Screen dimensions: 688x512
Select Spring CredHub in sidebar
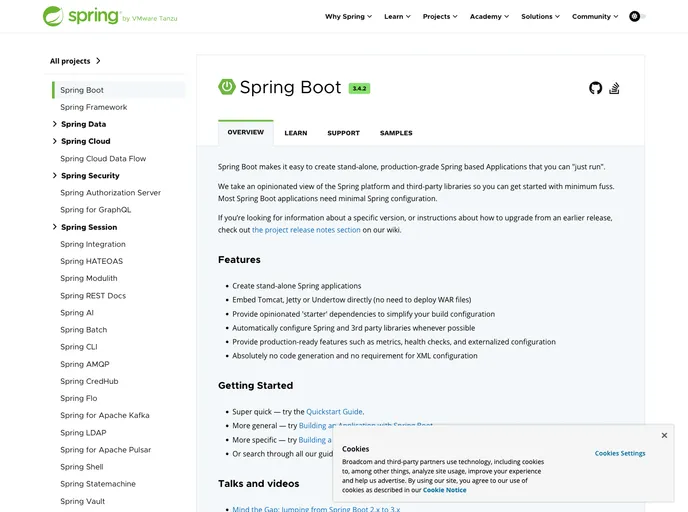pos(89,381)
